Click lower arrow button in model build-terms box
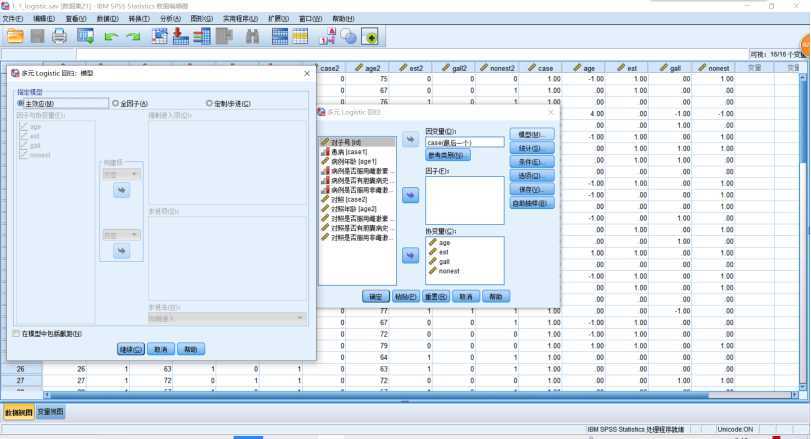The height and width of the screenshot is (439, 811). [122, 251]
